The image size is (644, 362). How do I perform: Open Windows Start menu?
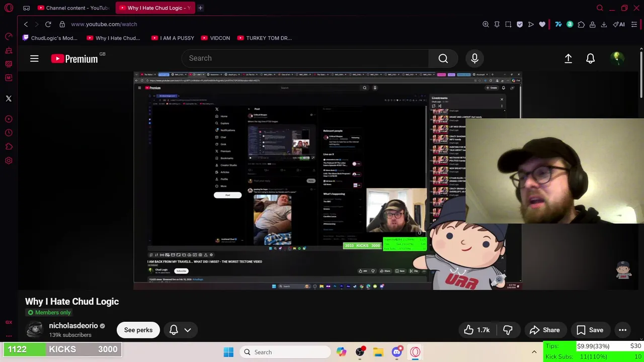click(x=228, y=352)
